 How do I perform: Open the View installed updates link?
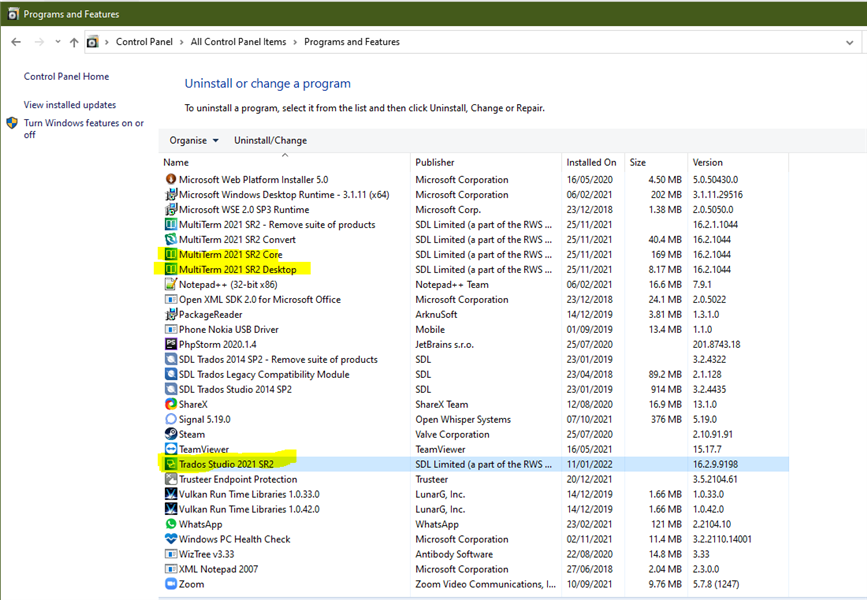tap(70, 105)
